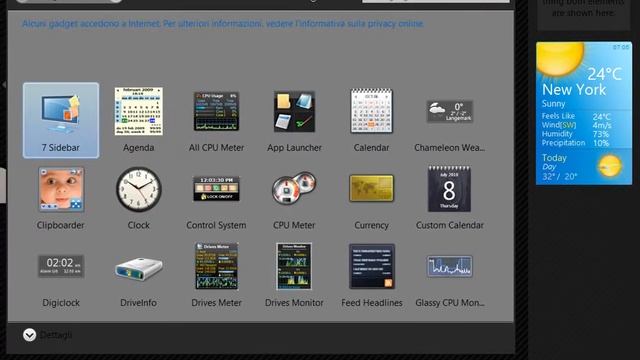Click the New York weather gadget

point(584,113)
